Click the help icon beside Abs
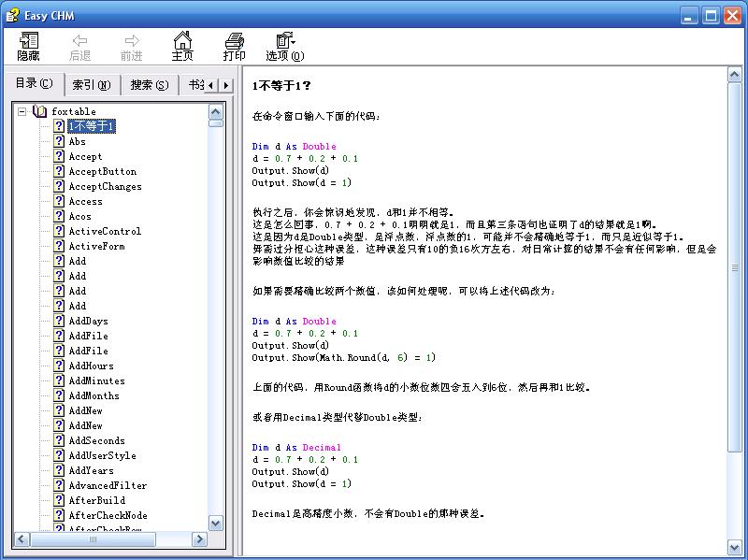The height and width of the screenshot is (560, 748). coord(59,141)
